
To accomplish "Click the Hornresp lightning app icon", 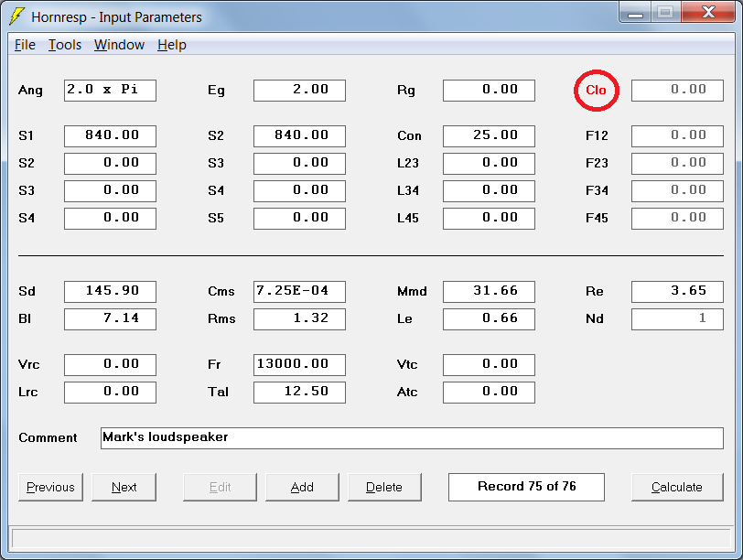I will coord(16,16).
